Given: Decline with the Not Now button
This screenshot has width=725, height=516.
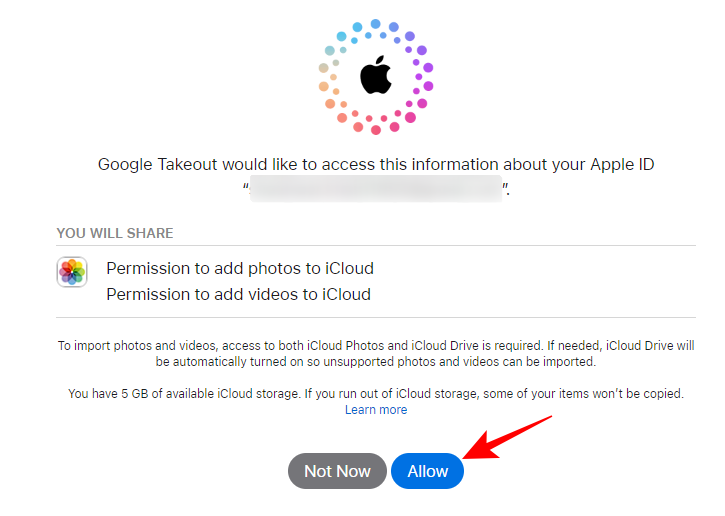Looking at the screenshot, I should [337, 471].
